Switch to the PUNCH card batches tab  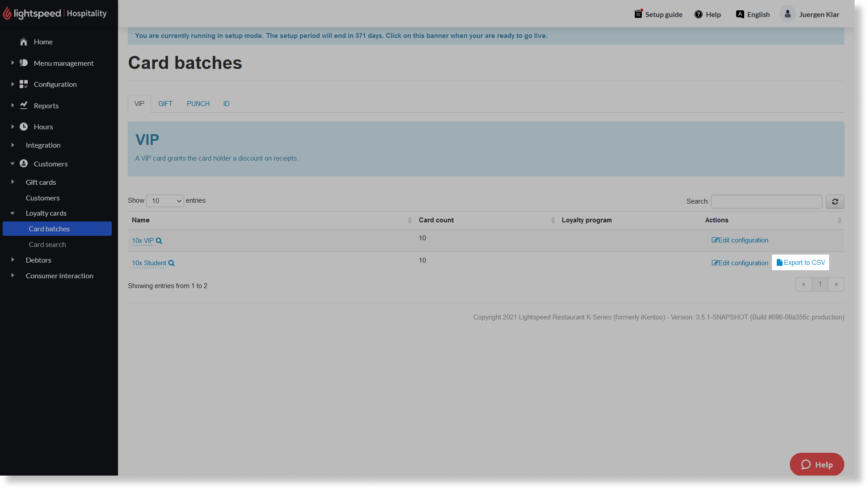coord(198,103)
